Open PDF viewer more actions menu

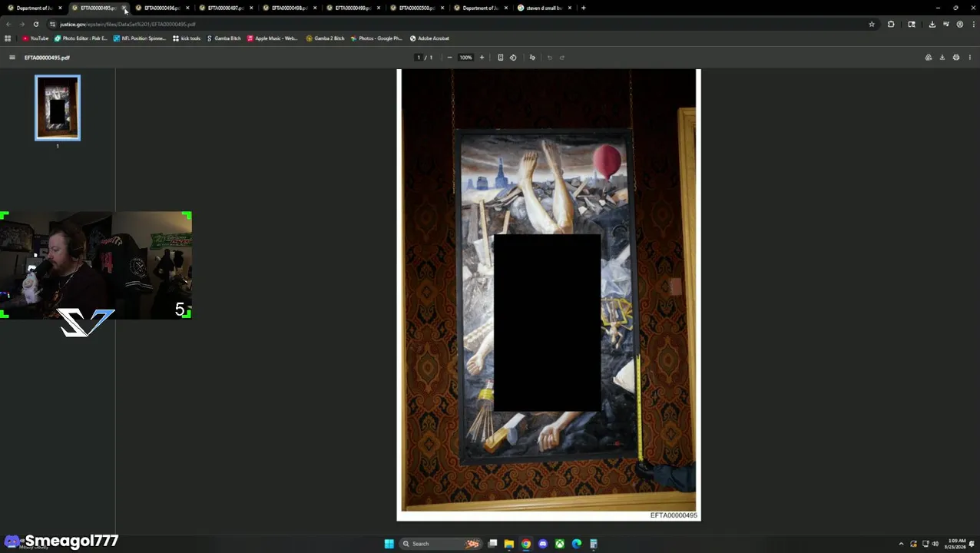point(970,58)
